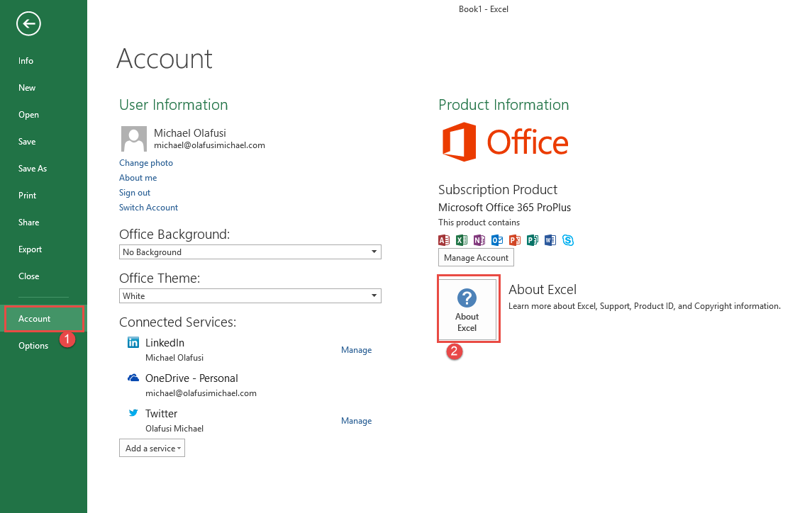Click the Michael Olafusi user name
The width and height of the screenshot is (812, 513).
click(x=190, y=133)
